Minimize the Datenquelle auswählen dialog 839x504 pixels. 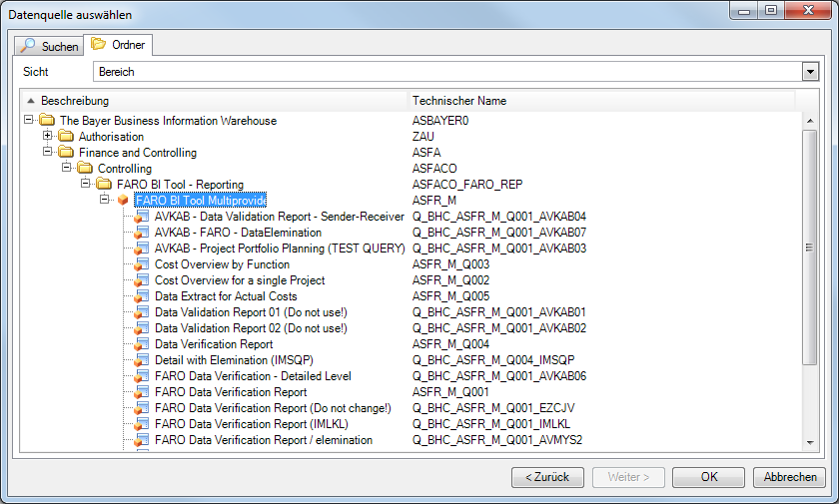(x=744, y=10)
